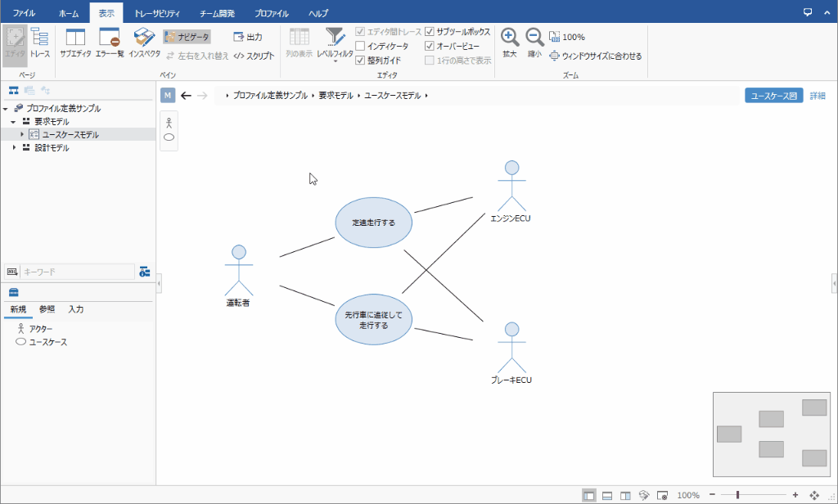The width and height of the screenshot is (838, 504).
Task: Disable the オーバービュー checkbox
Action: point(430,46)
